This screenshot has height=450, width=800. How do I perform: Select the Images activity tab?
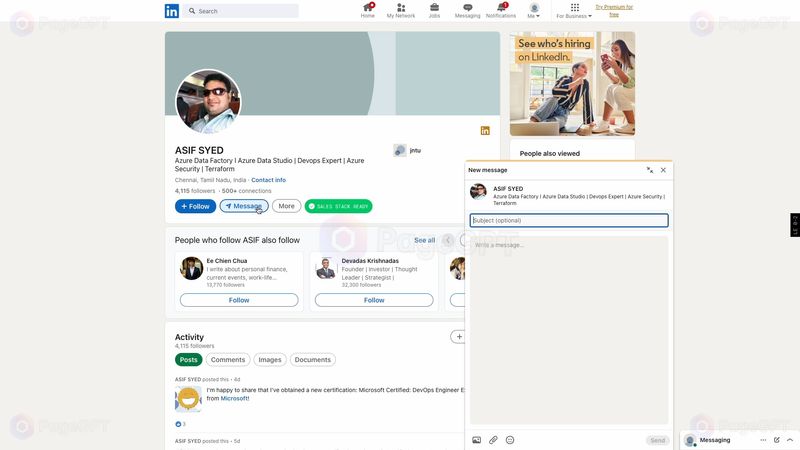(270, 360)
